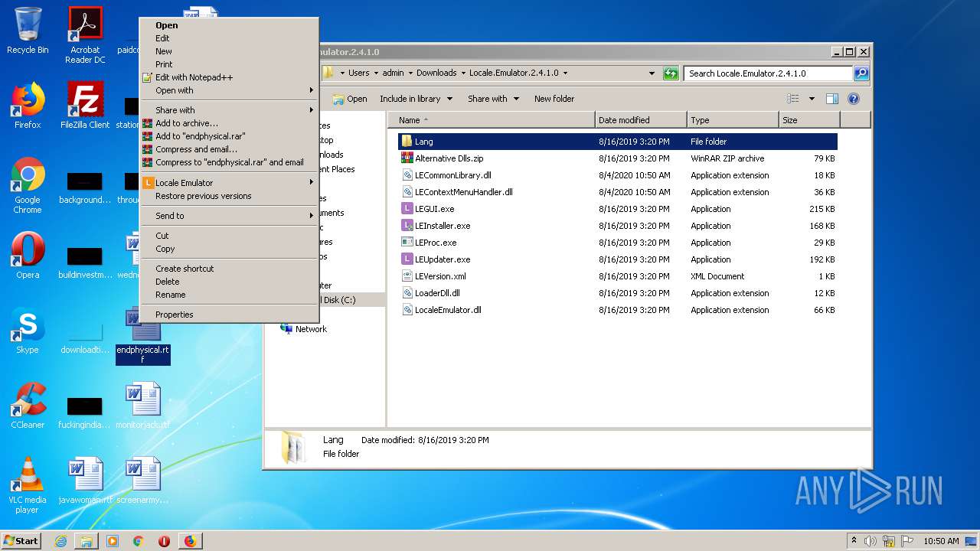Choose Print in context menu
Viewport: 980px width, 551px height.
tap(229, 64)
